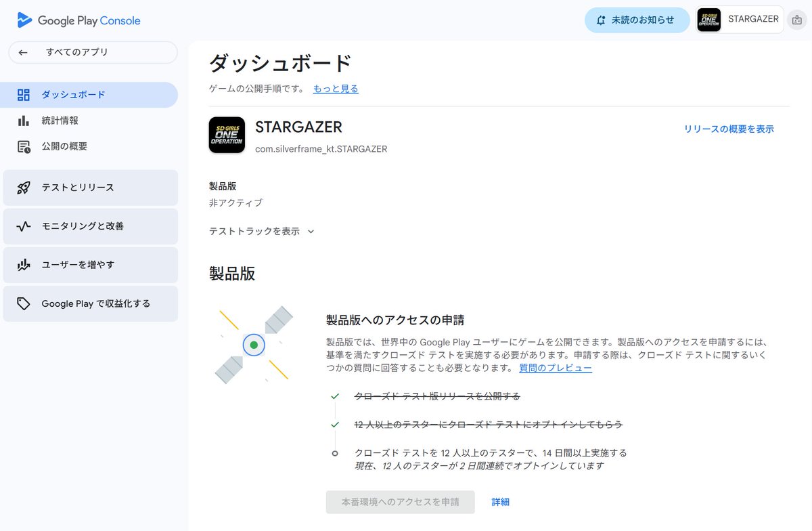Click the 非アクティブ status text
Screen dimensions: 812x531
point(235,203)
